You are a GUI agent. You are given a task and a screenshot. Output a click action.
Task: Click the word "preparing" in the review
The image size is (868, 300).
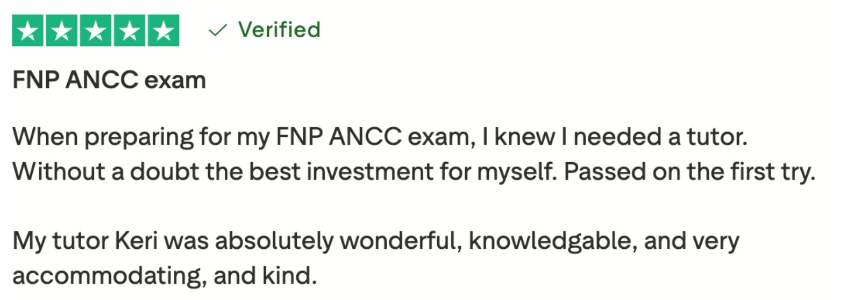pos(139,137)
